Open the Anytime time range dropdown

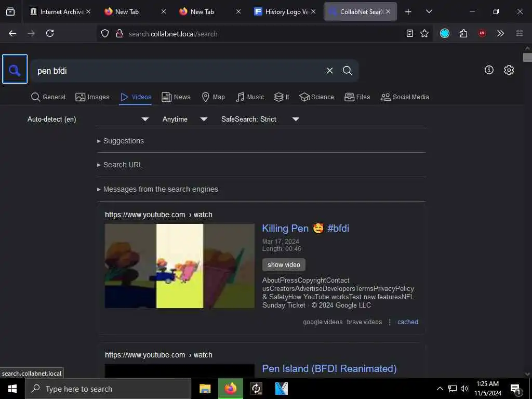[184, 119]
